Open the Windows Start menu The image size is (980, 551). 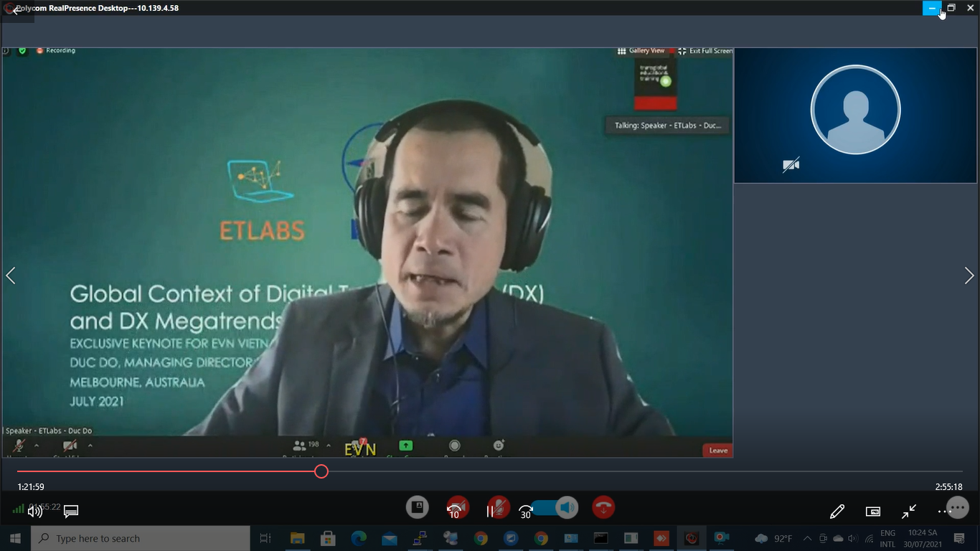point(15,538)
